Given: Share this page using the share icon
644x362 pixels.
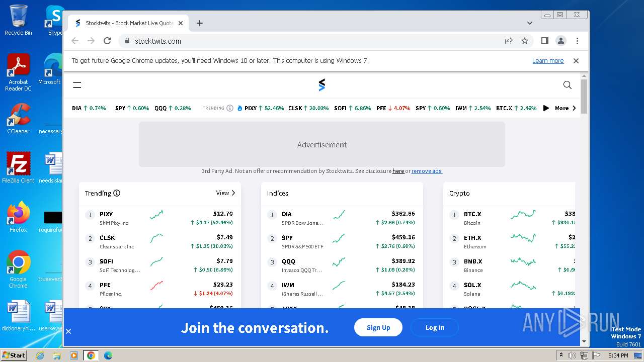Looking at the screenshot, I should [509, 41].
